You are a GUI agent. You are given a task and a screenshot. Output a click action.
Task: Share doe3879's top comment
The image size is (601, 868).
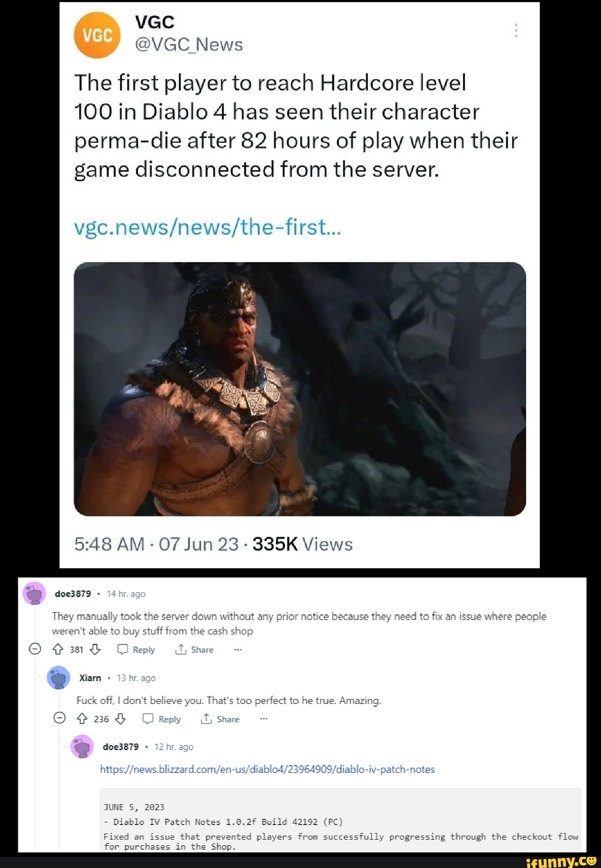tap(194, 649)
